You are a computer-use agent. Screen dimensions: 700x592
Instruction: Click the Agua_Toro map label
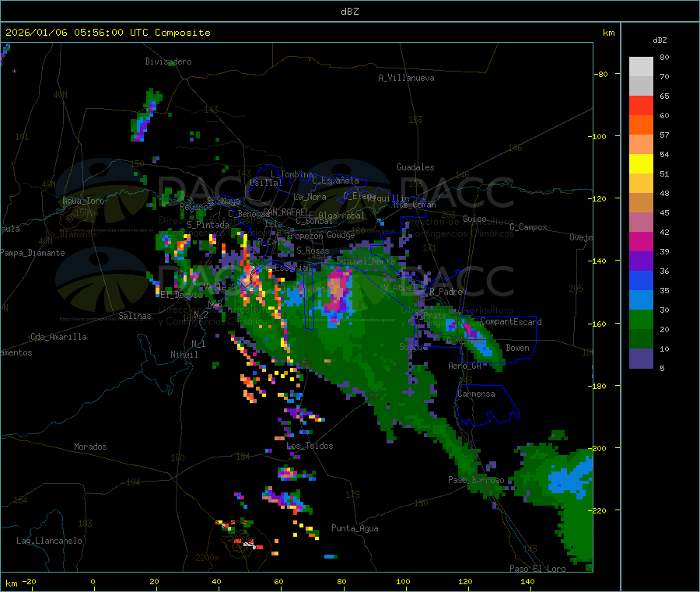(83, 201)
